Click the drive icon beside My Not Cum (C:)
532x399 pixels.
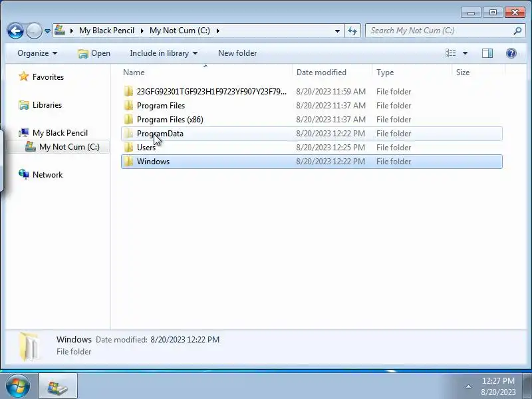point(30,146)
